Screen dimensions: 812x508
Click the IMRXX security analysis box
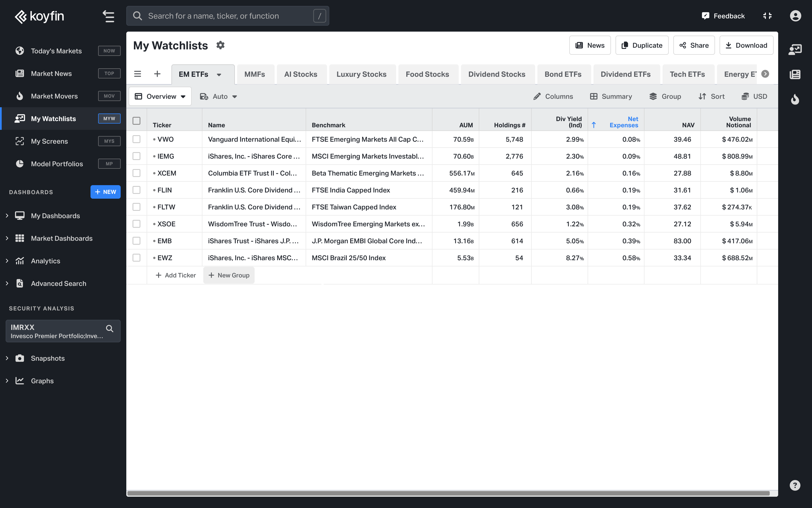[63, 331]
